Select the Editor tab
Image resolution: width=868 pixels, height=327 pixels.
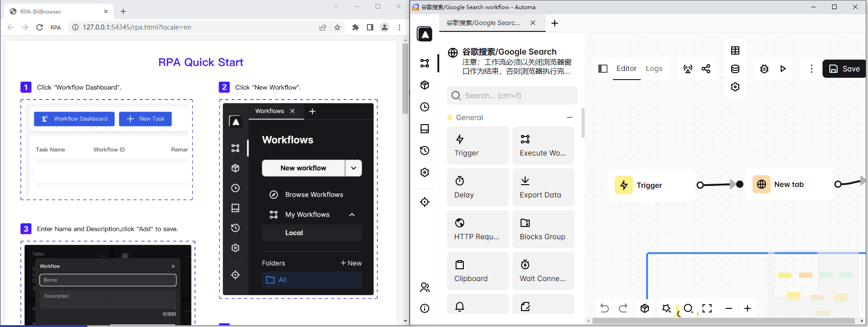pyautogui.click(x=626, y=69)
